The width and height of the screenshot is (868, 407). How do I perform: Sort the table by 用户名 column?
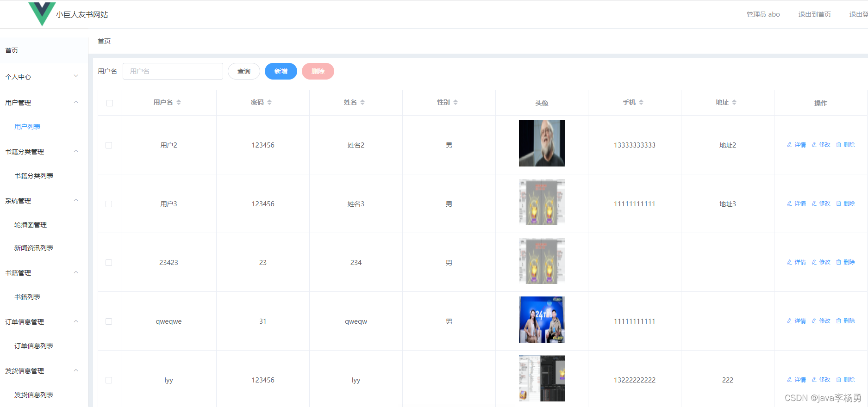tap(179, 102)
